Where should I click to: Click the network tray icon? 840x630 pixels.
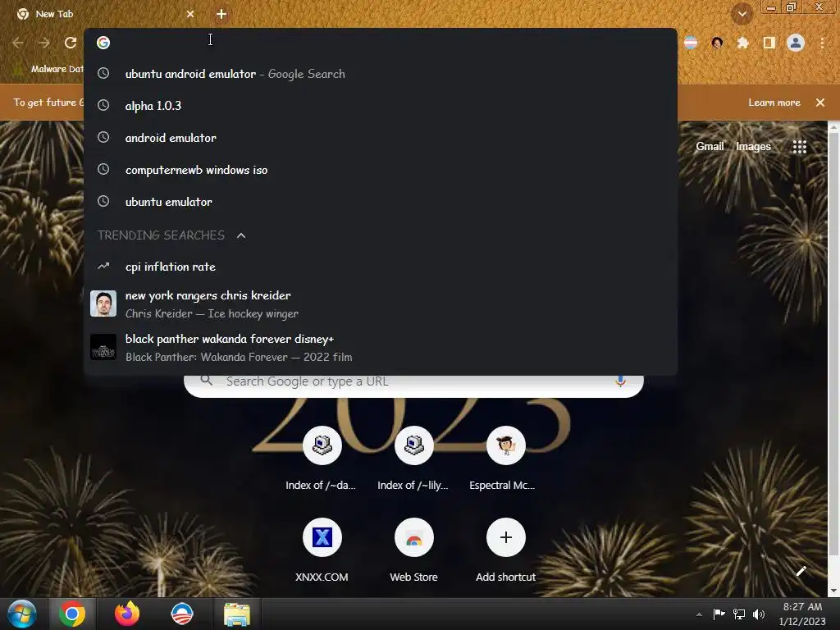(x=739, y=614)
